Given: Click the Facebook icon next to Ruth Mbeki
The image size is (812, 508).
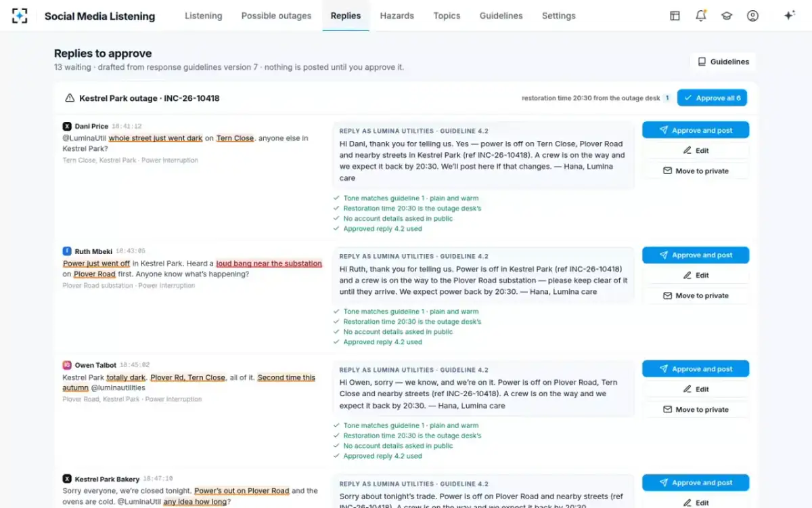Looking at the screenshot, I should point(67,251).
